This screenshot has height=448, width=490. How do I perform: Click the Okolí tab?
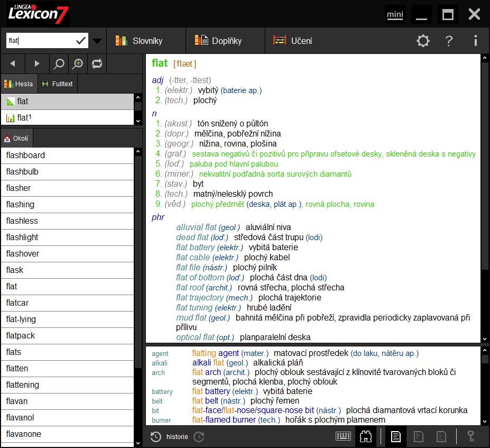coord(16,138)
